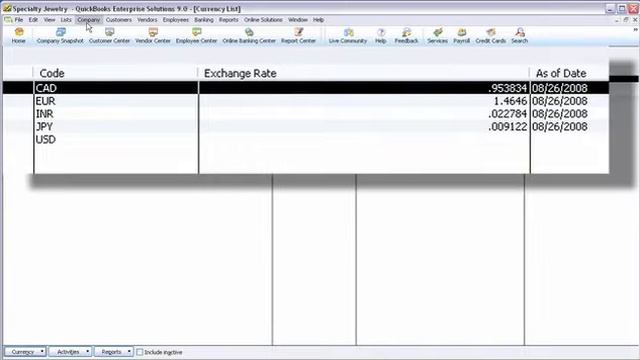Open the Services toolbar icon
This screenshot has width=640, height=360.
tap(438, 36)
